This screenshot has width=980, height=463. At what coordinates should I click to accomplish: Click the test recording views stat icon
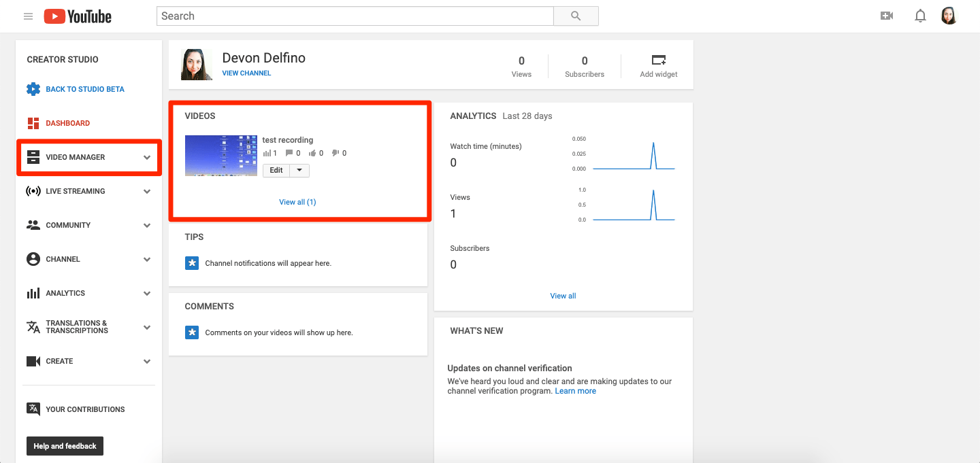(267, 153)
